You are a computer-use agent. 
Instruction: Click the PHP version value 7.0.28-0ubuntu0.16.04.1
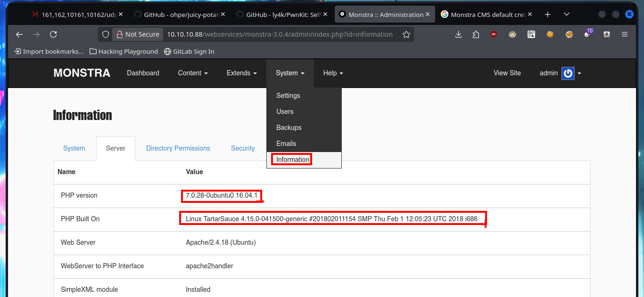[222, 195]
